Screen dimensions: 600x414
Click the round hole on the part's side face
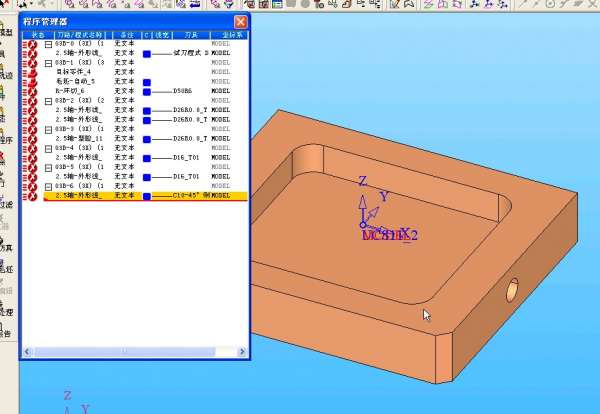click(x=512, y=290)
